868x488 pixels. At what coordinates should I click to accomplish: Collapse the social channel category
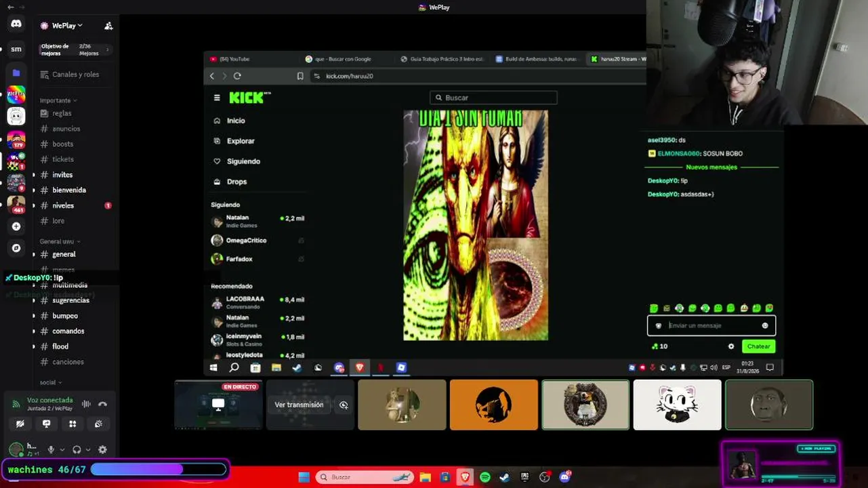tap(51, 382)
